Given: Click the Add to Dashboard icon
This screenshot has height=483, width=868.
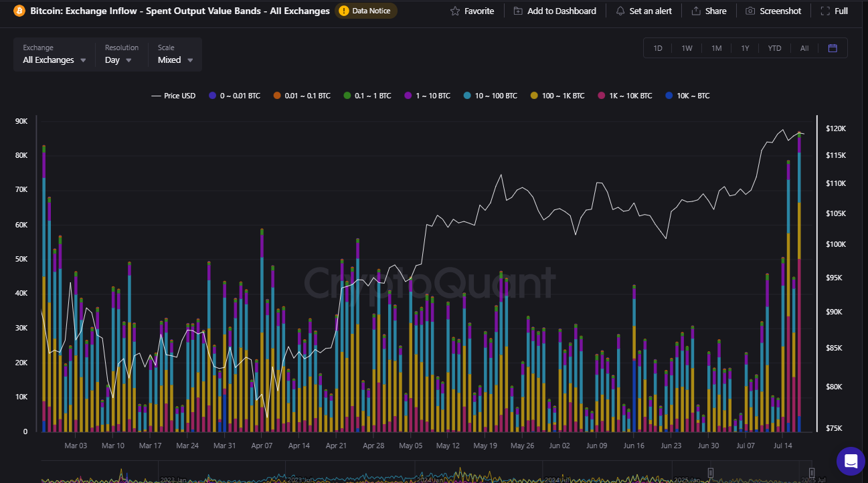Looking at the screenshot, I should point(519,11).
